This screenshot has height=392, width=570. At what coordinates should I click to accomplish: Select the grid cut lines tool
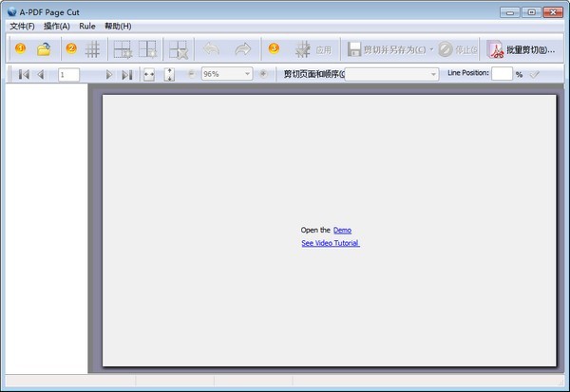click(93, 49)
